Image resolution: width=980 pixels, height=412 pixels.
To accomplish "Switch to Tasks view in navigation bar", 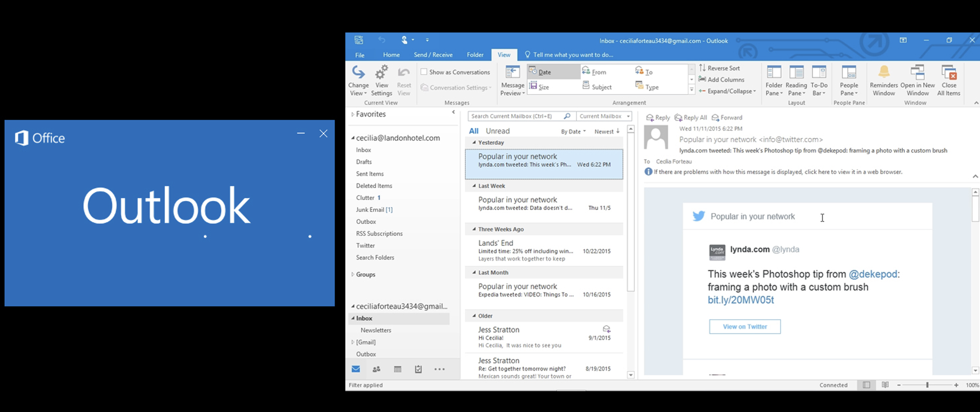I will tap(418, 369).
